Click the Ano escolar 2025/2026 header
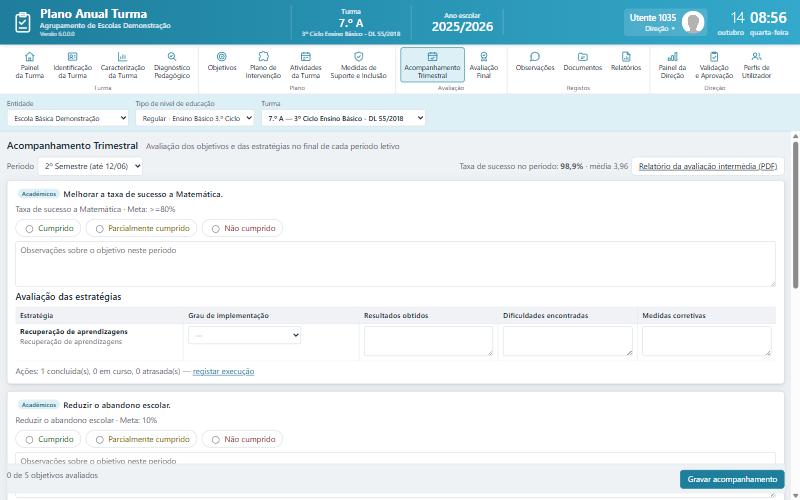The image size is (800, 500). tap(462, 23)
